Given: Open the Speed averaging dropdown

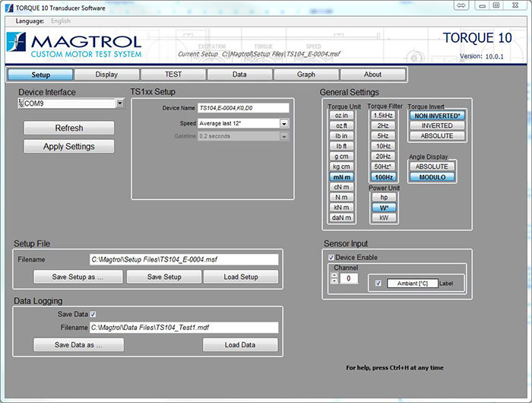Looking at the screenshot, I should pyautogui.click(x=284, y=124).
